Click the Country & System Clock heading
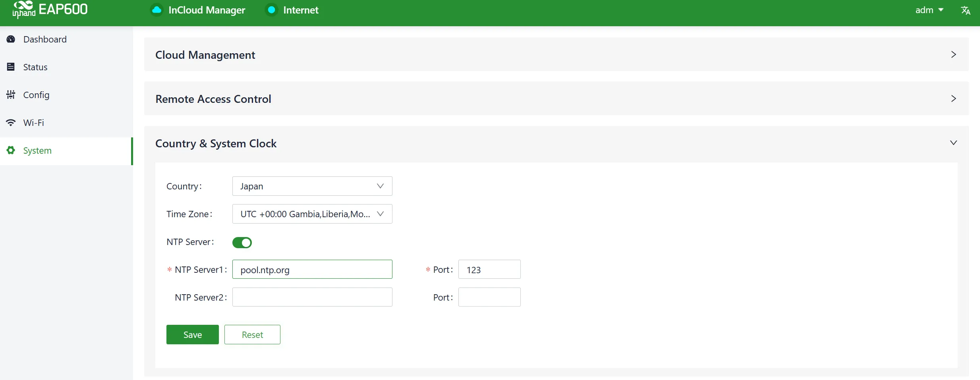The width and height of the screenshot is (980, 380). point(216,143)
